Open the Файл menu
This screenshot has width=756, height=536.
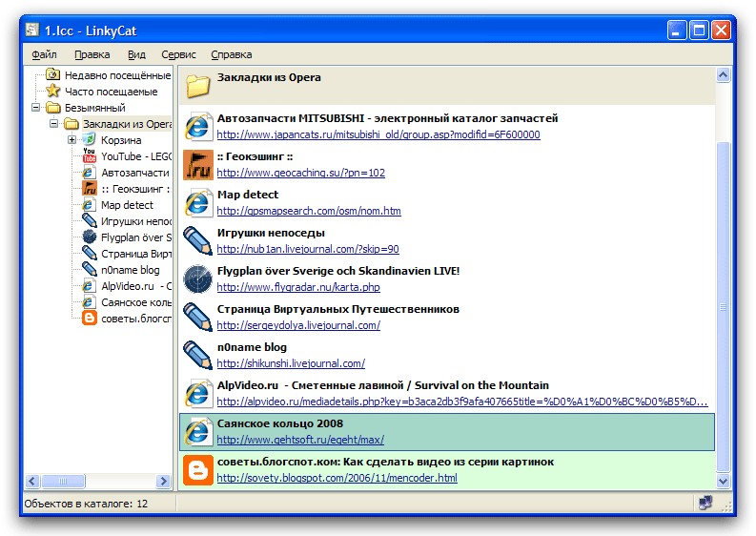click(45, 54)
